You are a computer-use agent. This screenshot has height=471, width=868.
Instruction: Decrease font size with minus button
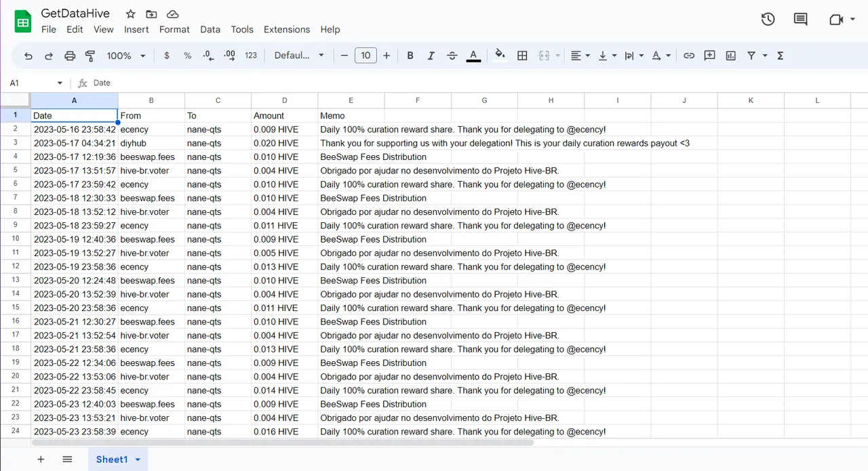coord(344,56)
